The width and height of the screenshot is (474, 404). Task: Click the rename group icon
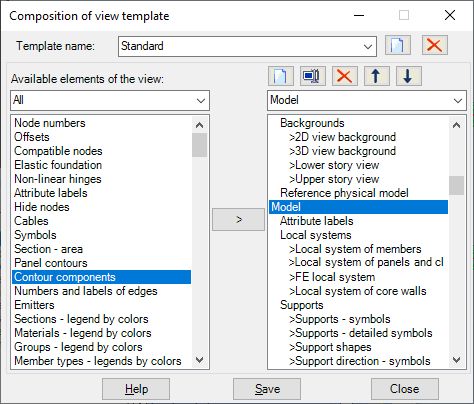[x=313, y=76]
